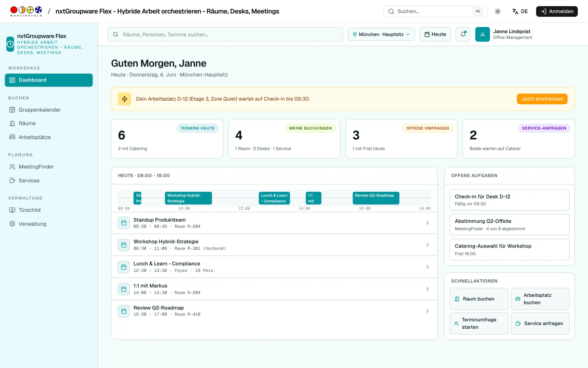Click the Offene Umfragen badge
Viewport: 588px width, 368px height.
(428, 128)
